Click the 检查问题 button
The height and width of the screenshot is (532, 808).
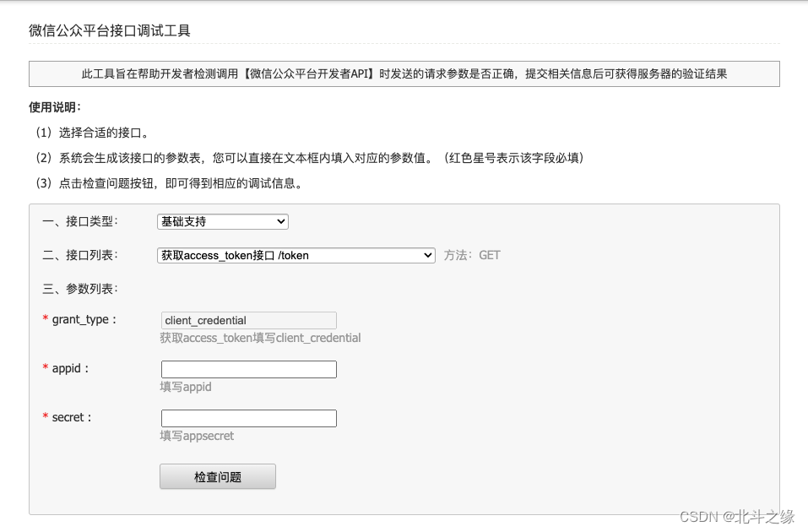[x=218, y=477]
